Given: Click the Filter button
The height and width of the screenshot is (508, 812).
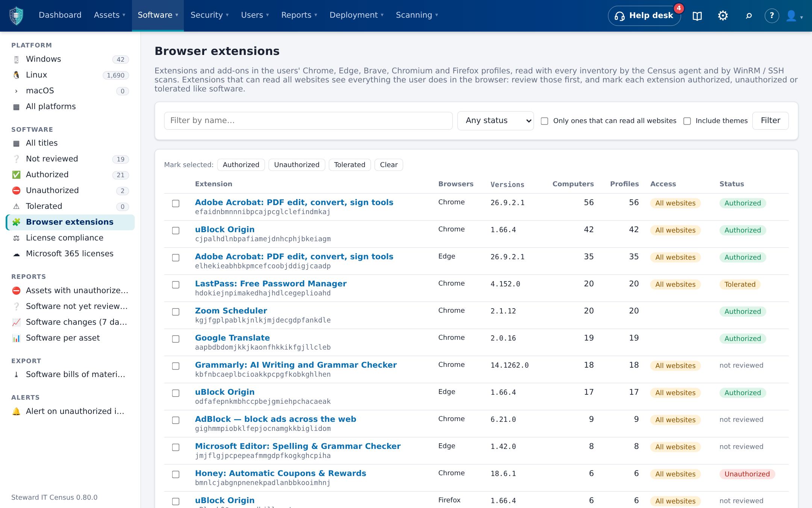Looking at the screenshot, I should click(770, 121).
